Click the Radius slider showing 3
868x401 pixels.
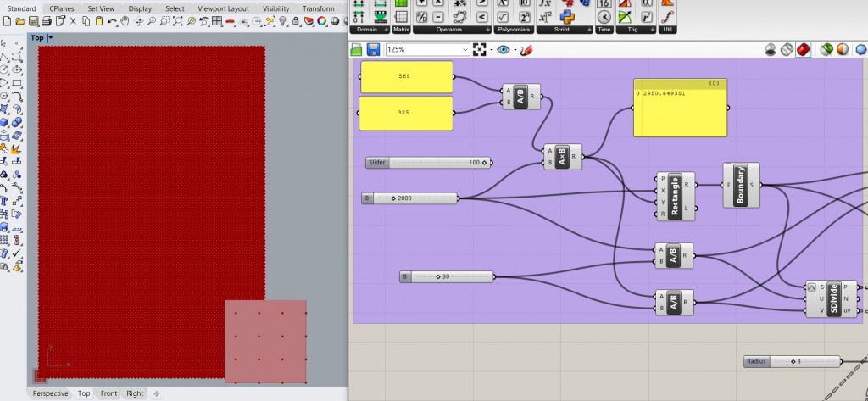pyautogui.click(x=792, y=362)
